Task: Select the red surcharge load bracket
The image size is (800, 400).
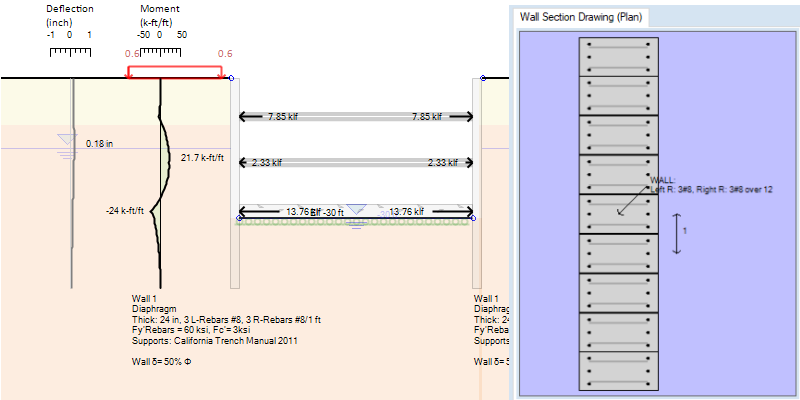Action: click(x=174, y=72)
